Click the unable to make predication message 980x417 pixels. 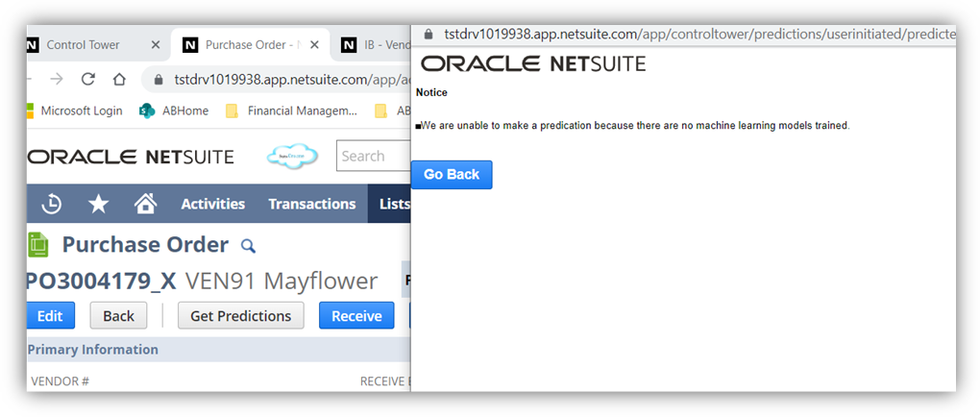pos(633,126)
